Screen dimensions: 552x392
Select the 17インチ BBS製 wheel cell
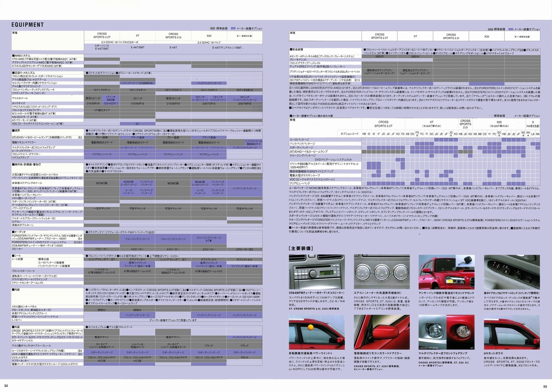[x=110, y=98]
